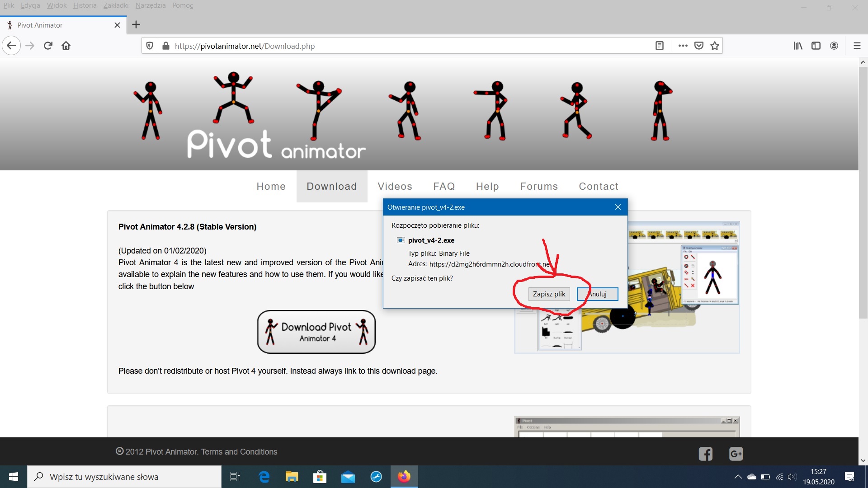Launch Microsoft Edge from taskbar
This screenshot has height=488, width=868.
(264, 477)
